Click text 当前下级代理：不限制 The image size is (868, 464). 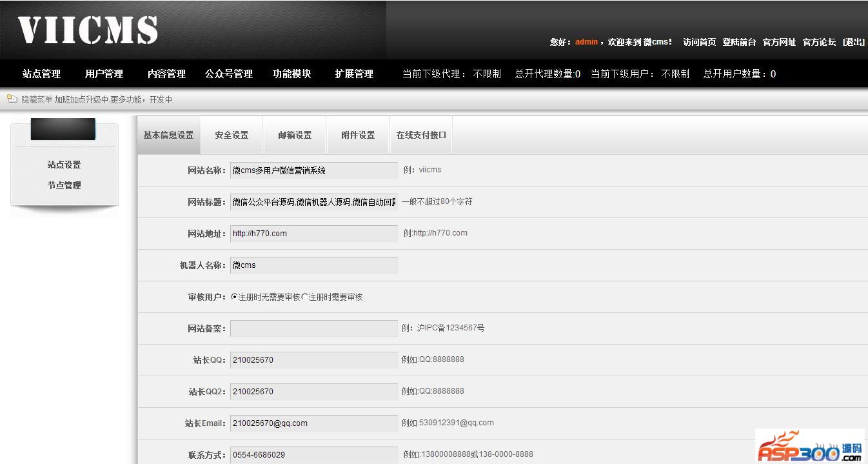coord(451,74)
